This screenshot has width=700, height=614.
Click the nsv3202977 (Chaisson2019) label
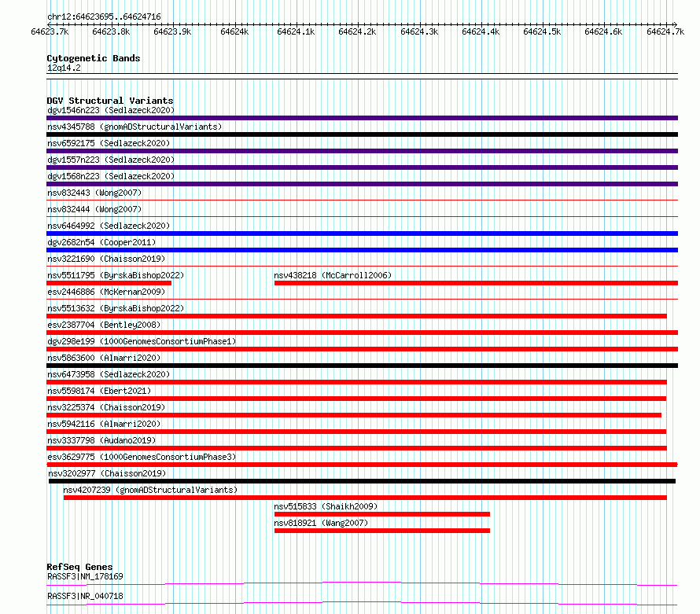click(x=107, y=473)
